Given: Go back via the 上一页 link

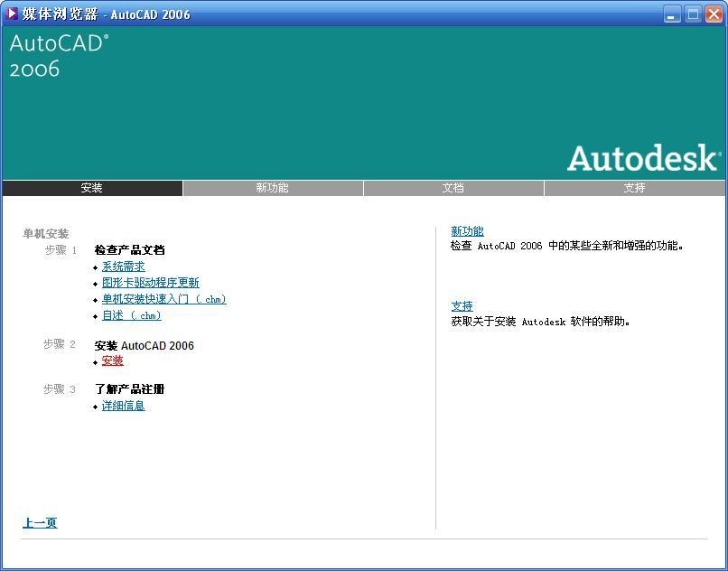Looking at the screenshot, I should coord(40,523).
